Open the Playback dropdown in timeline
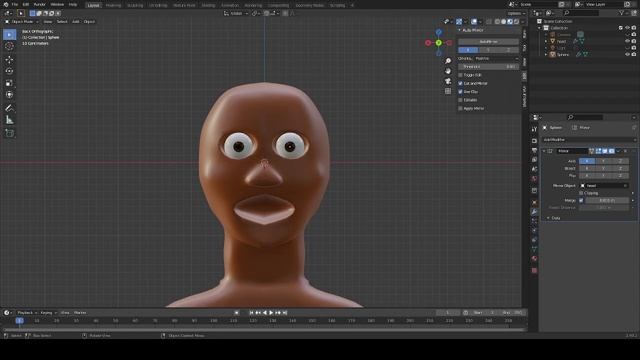 (27, 313)
